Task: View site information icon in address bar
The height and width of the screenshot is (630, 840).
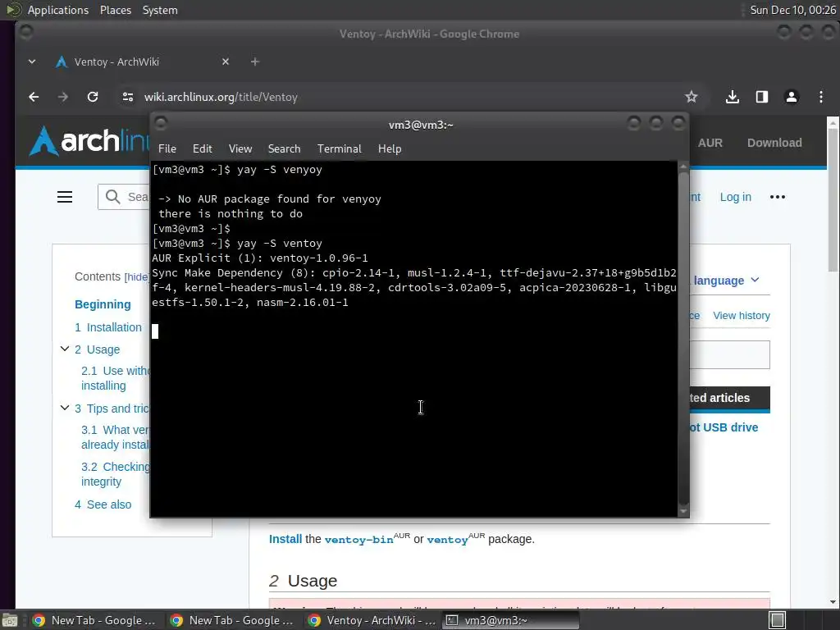Action: pos(127,97)
